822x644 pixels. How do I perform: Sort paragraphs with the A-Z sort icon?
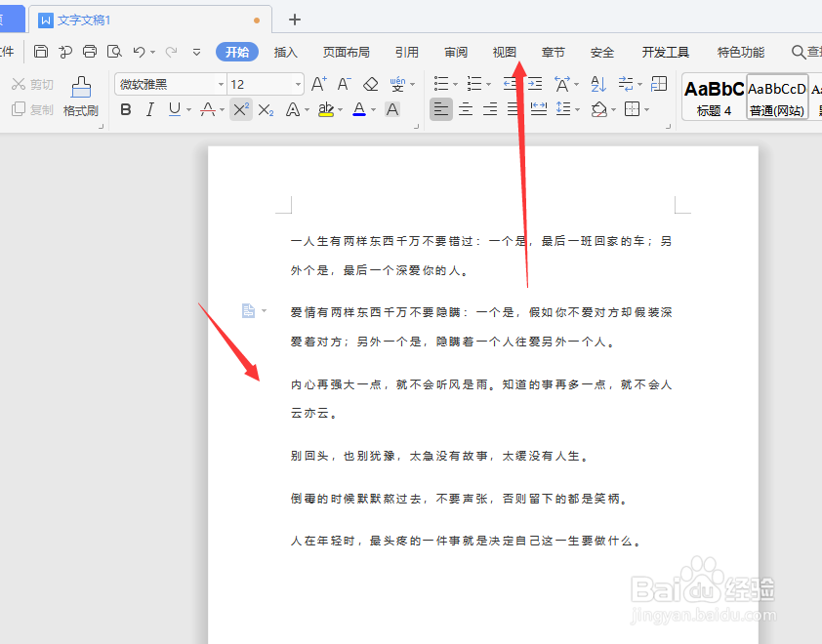pos(597,85)
